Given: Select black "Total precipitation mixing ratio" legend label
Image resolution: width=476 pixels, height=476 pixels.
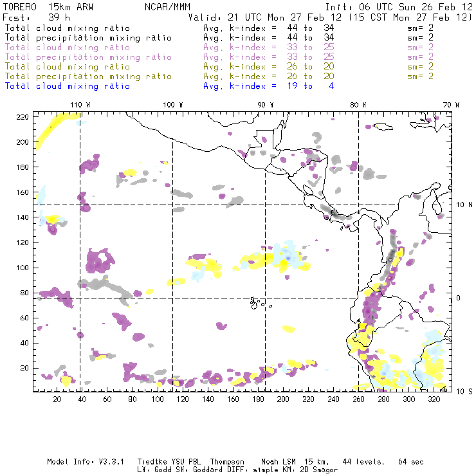Looking at the screenshot, I should (x=88, y=38).
